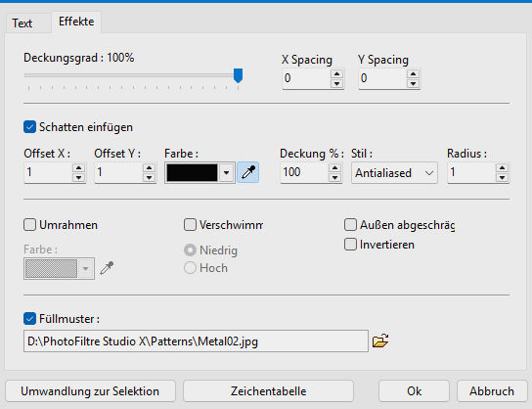Click the Zeichentabelle button
Screen dimensions: 532x409
[x=268, y=391]
